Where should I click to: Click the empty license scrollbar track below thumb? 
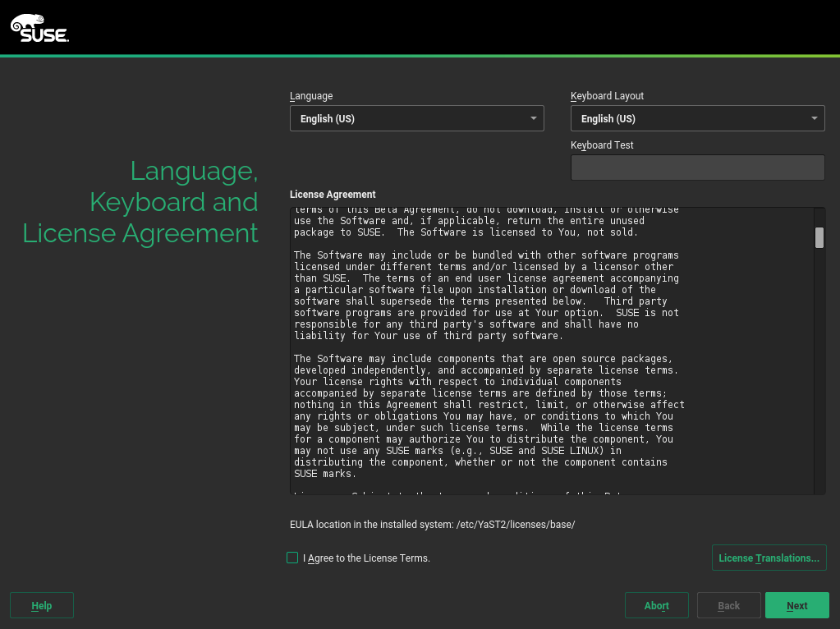pyautogui.click(x=819, y=370)
